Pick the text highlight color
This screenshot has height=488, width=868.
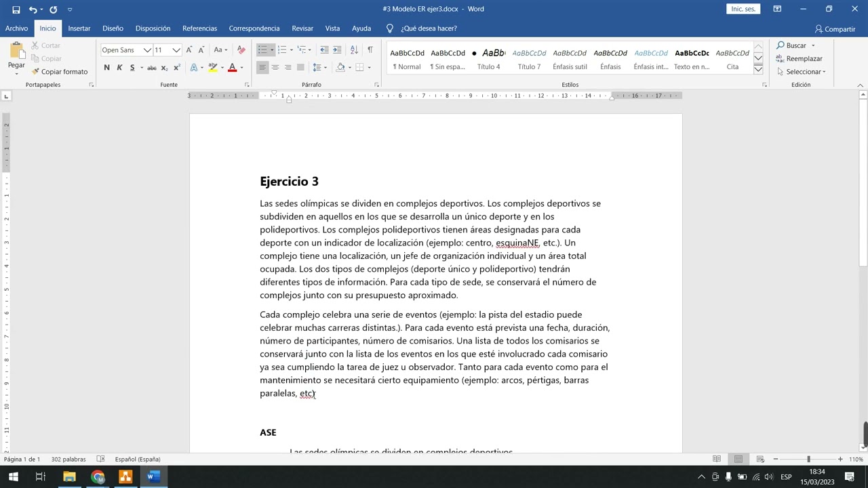[x=213, y=68]
